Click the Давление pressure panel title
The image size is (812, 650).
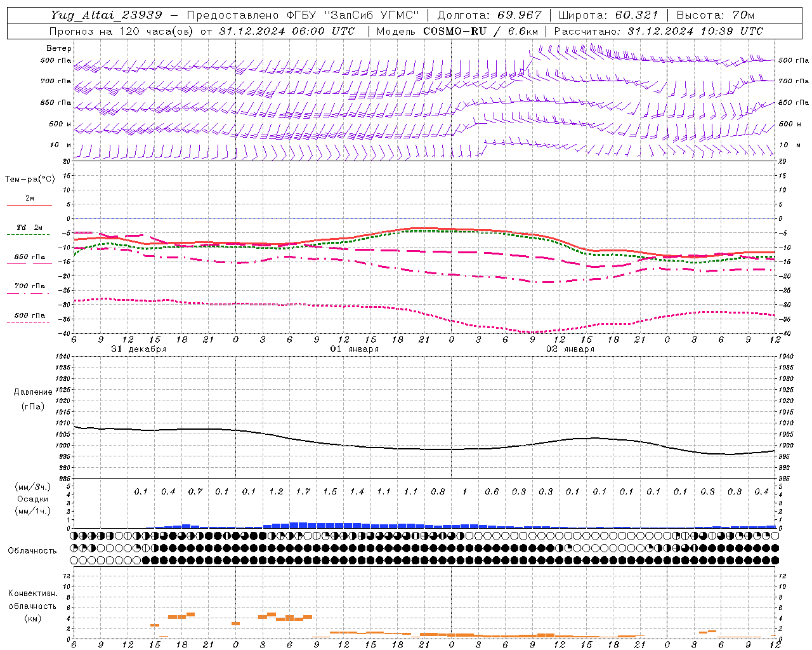point(33,392)
